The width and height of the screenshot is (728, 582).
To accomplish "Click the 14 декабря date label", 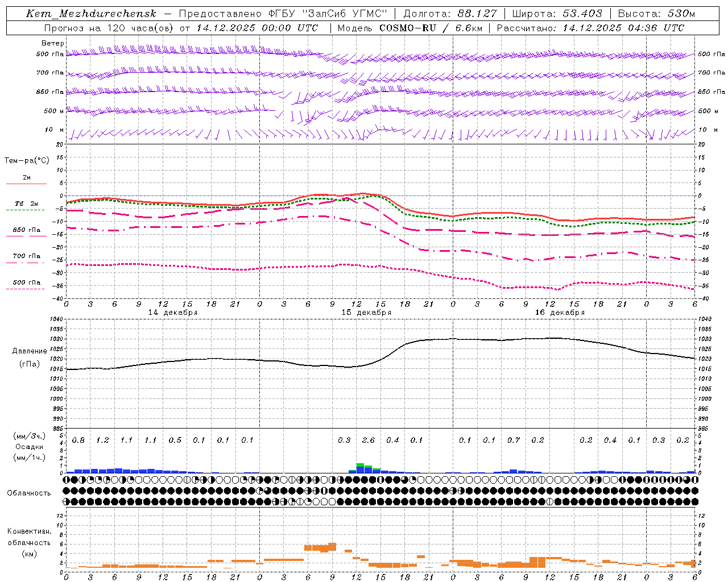I will 173,313.
